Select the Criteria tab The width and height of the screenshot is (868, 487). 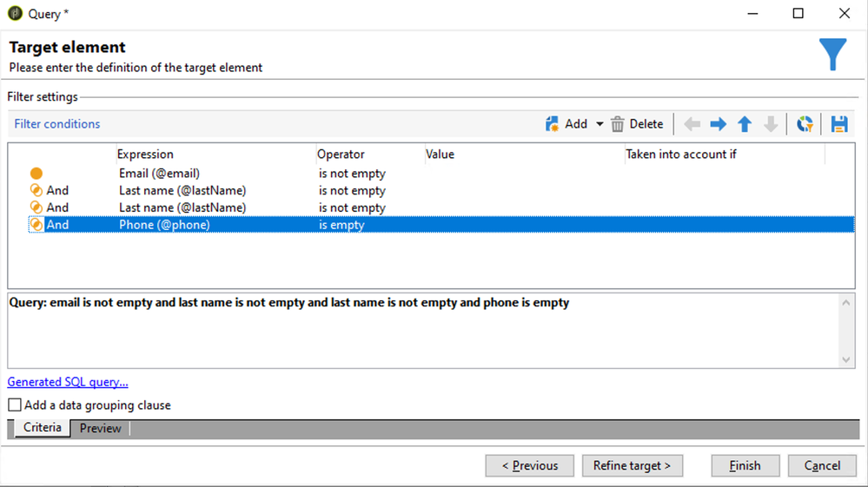click(x=43, y=428)
